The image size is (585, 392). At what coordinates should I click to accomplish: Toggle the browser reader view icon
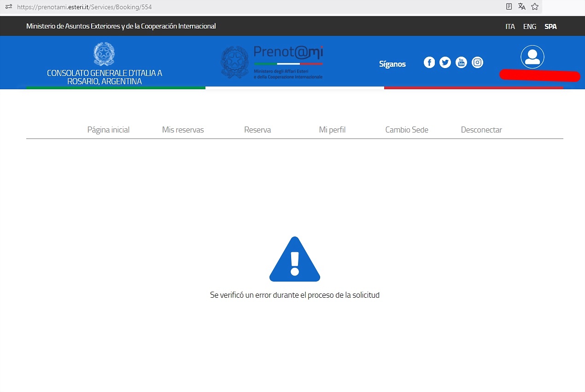point(509,6)
